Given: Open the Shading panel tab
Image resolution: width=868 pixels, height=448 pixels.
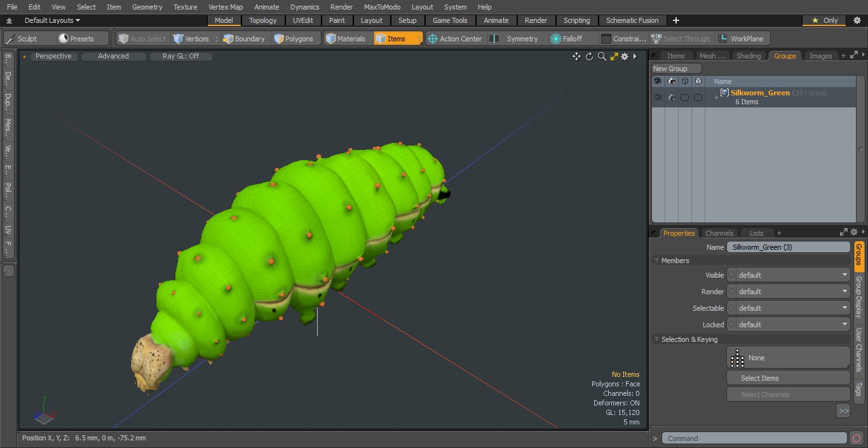Looking at the screenshot, I should pos(749,56).
